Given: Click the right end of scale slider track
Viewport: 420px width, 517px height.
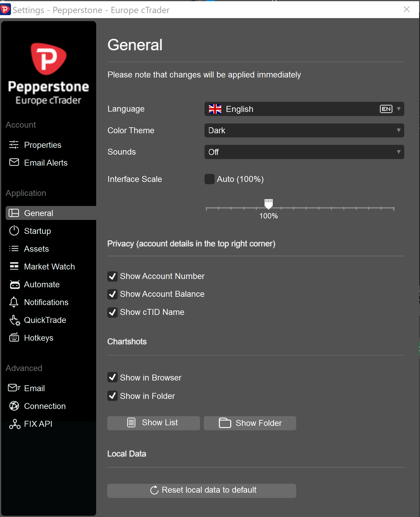Looking at the screenshot, I should click(x=394, y=209).
